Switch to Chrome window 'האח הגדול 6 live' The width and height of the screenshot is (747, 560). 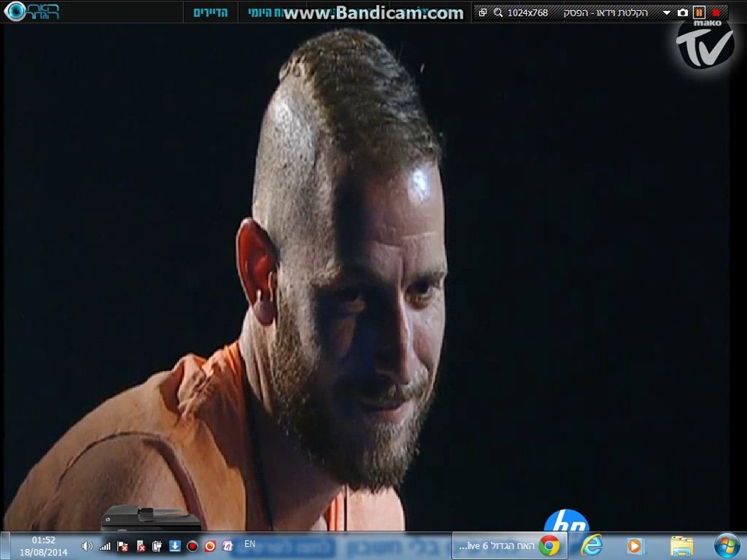(509, 546)
